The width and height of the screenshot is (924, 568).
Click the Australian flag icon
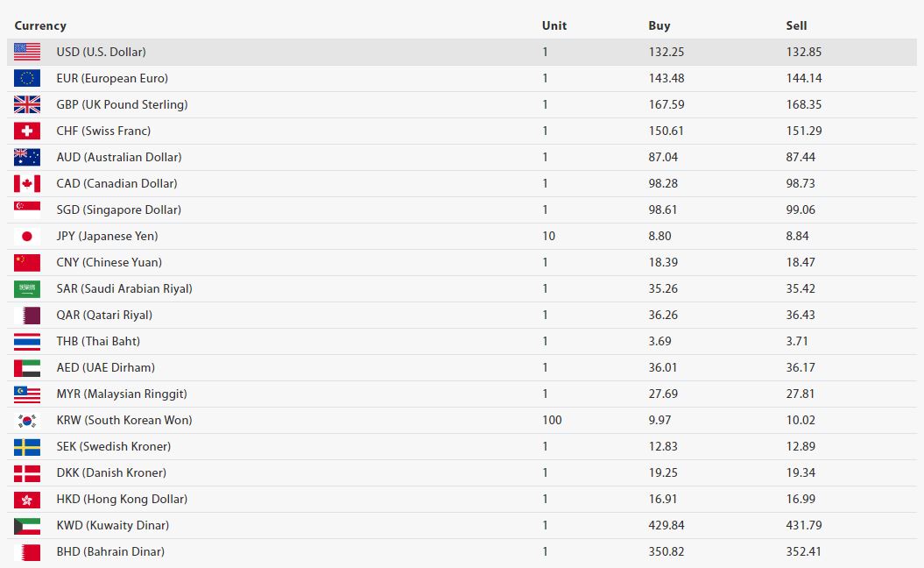pyautogui.click(x=27, y=158)
